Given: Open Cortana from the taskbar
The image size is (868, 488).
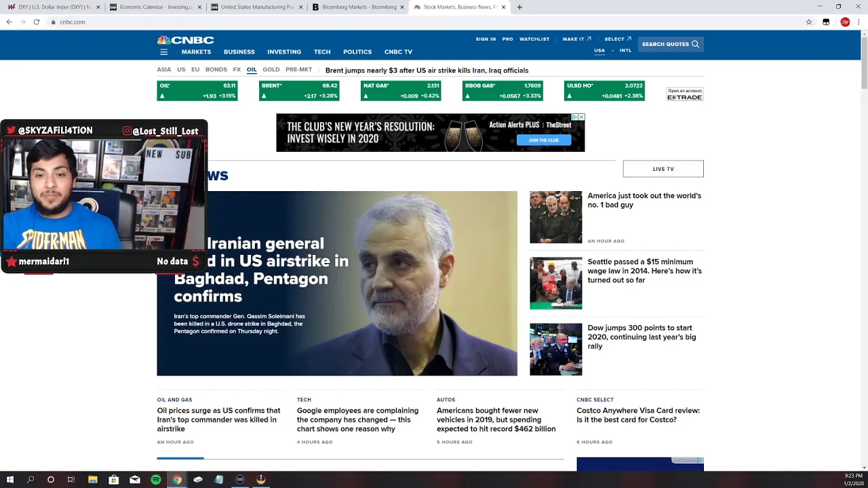Looking at the screenshot, I should pyautogui.click(x=51, y=479).
